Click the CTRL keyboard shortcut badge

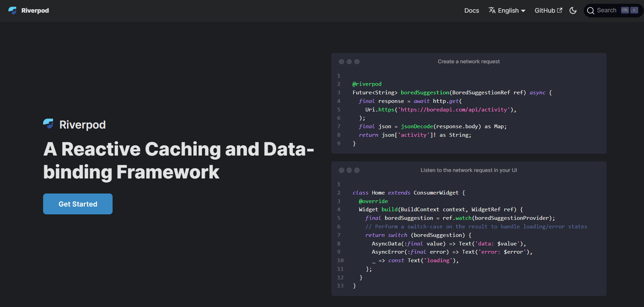coord(625,10)
